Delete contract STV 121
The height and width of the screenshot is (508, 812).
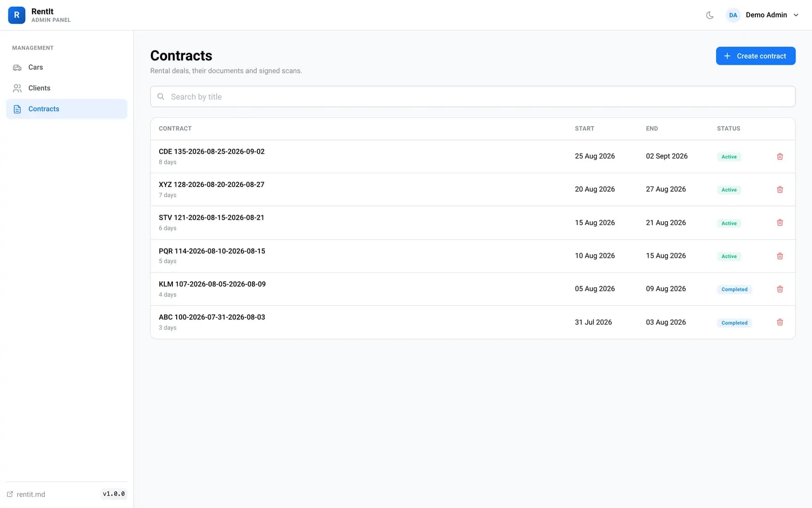[x=780, y=223]
